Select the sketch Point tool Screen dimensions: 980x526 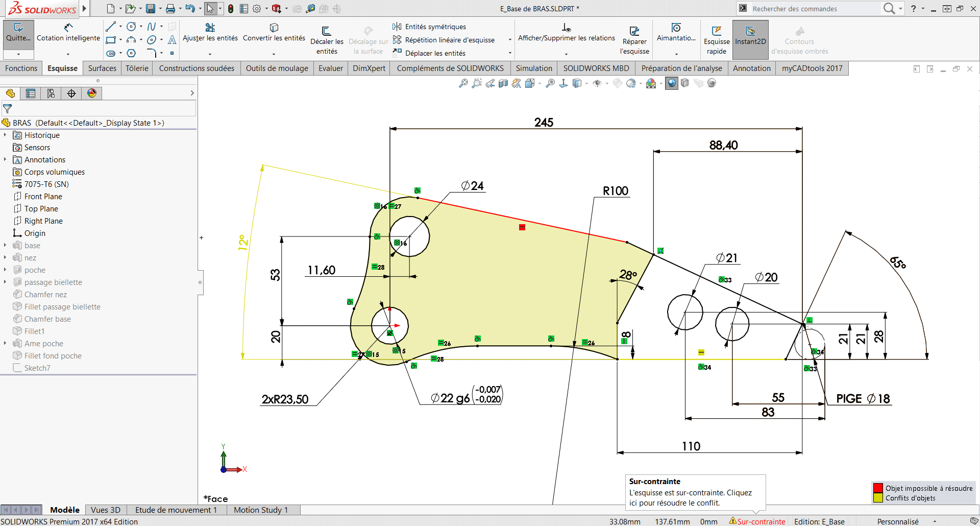(x=172, y=53)
